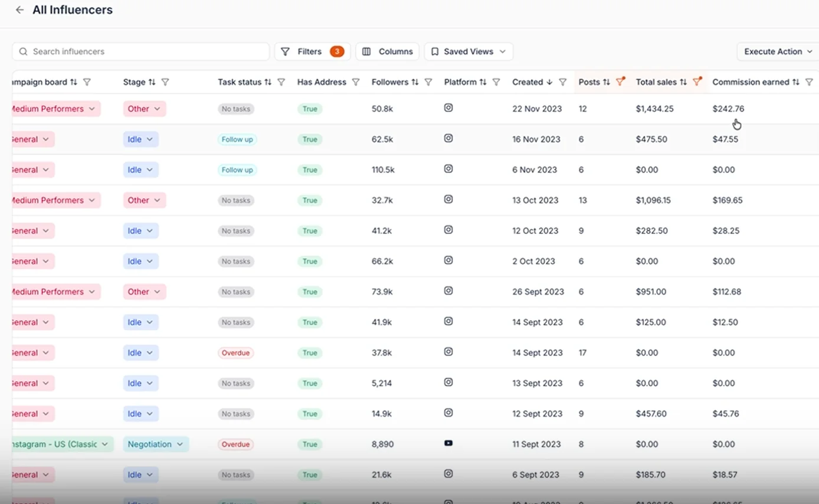Open the Negotiation stage dropdown
The height and width of the screenshot is (504, 819).
pyautogui.click(x=156, y=444)
